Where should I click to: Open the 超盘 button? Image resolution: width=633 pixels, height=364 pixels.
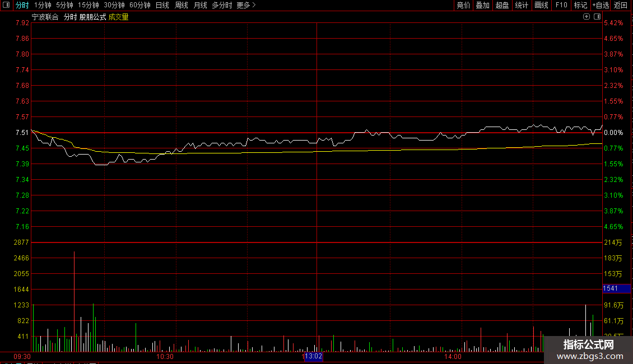(x=502, y=5)
